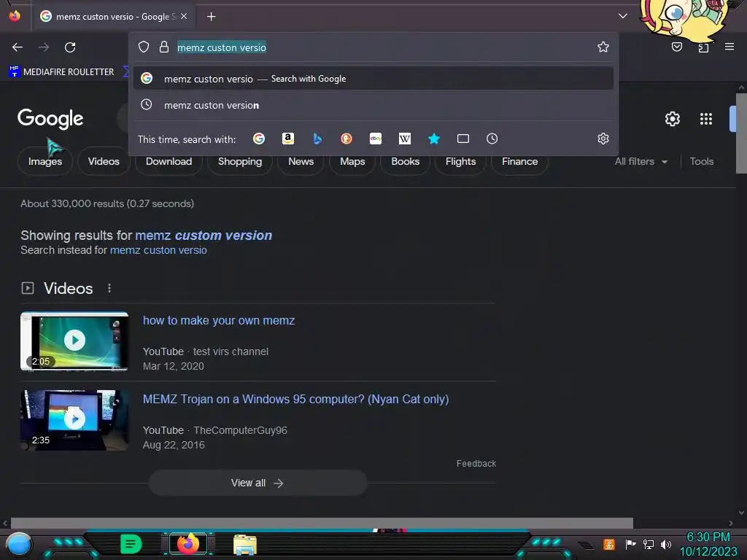Expand the All filters dropdown
Screen dimensions: 747x560
pos(640,161)
